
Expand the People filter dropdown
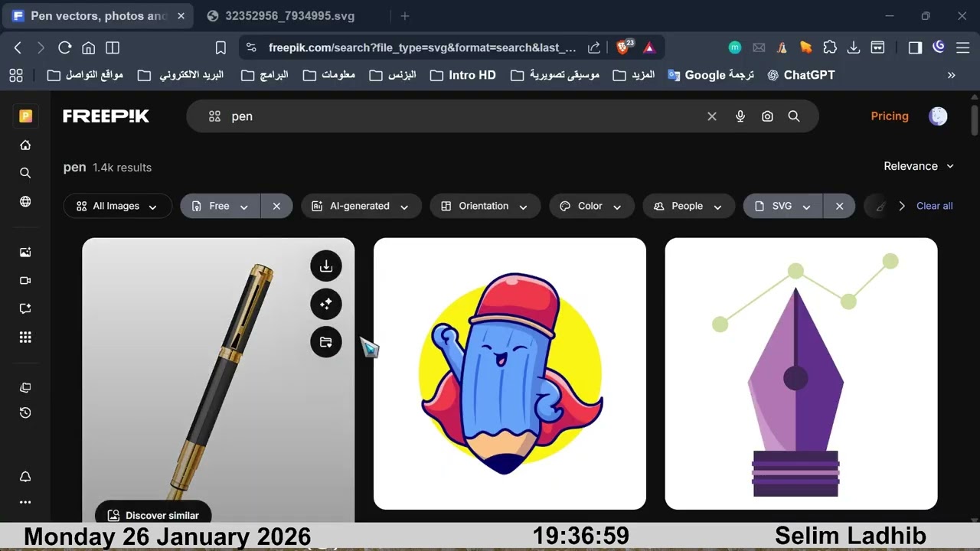pyautogui.click(x=688, y=206)
